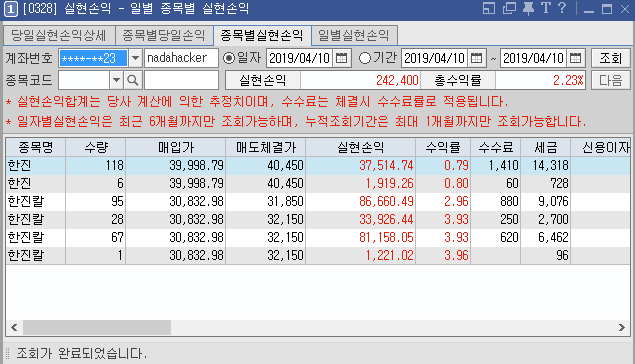This screenshot has height=364, width=635.
Task: Click the fee value 880
Action: point(509,201)
